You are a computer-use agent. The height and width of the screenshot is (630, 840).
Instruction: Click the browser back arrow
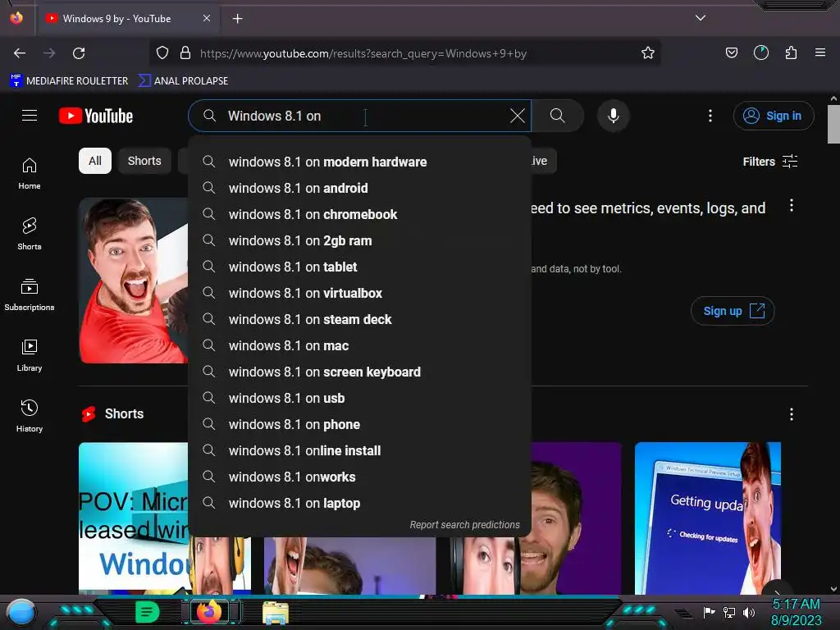click(x=20, y=53)
